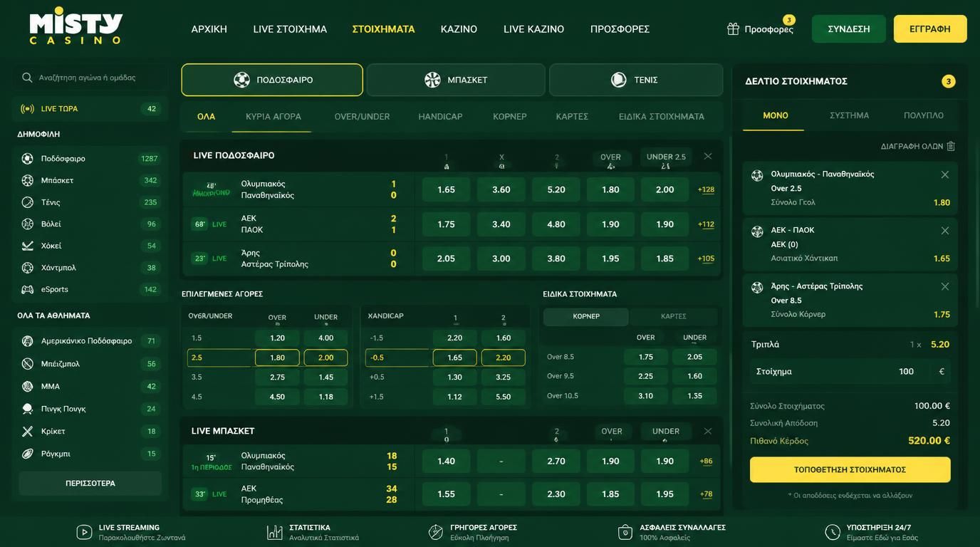The height and width of the screenshot is (547, 980).
Task: Click the Ποδόσφαιρο ball icon in sidebar
Action: pos(27,158)
